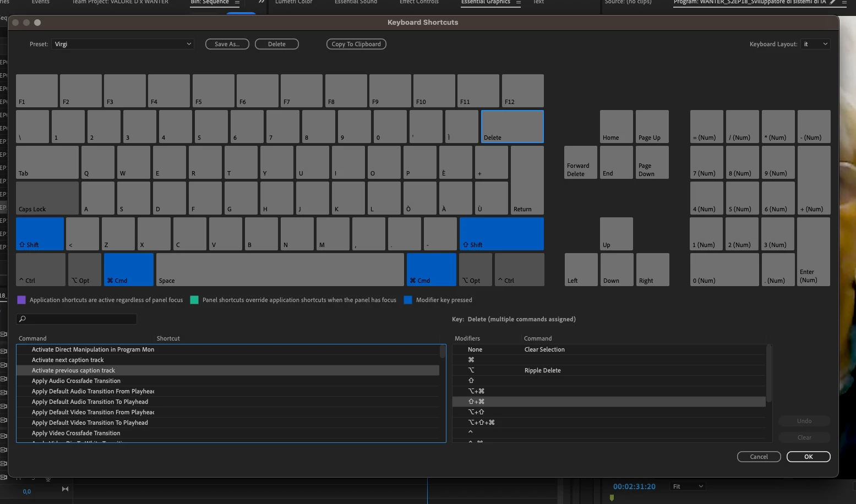This screenshot has width=856, height=504.
Task: Select the Page Down key
Action: point(652,162)
